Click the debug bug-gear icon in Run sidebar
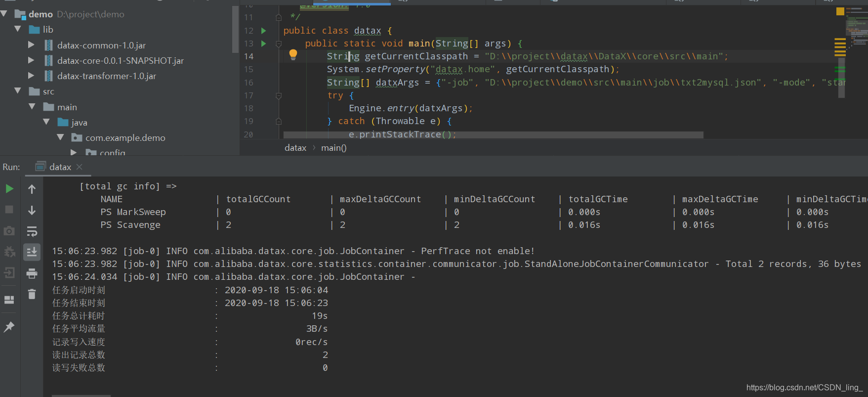Screen dimensions: 868x397 click(x=9, y=252)
